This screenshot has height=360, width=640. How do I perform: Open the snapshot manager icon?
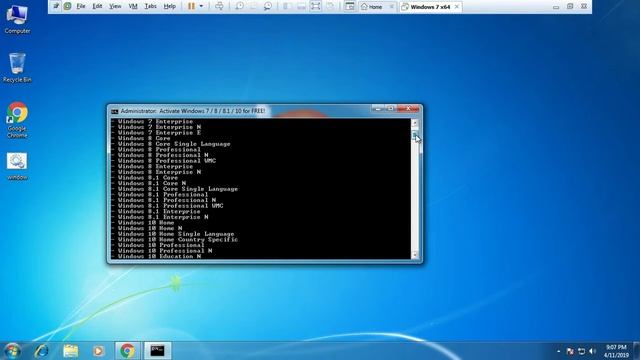click(x=268, y=6)
